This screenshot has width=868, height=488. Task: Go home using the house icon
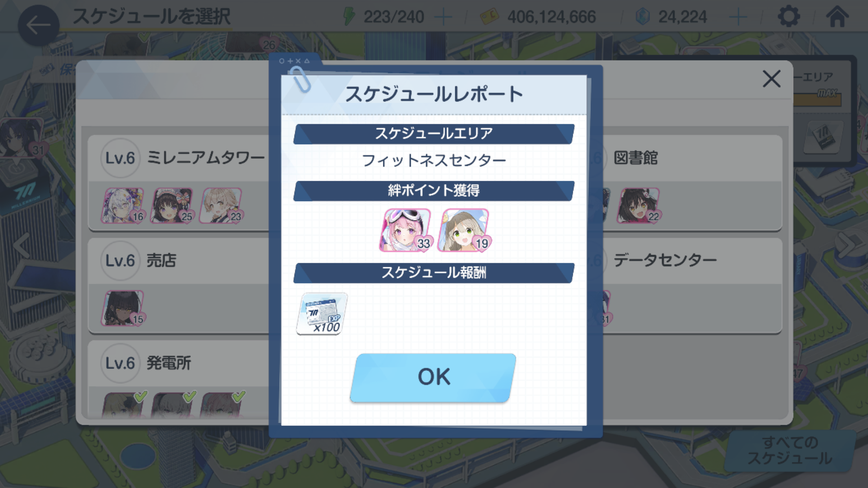click(x=837, y=17)
